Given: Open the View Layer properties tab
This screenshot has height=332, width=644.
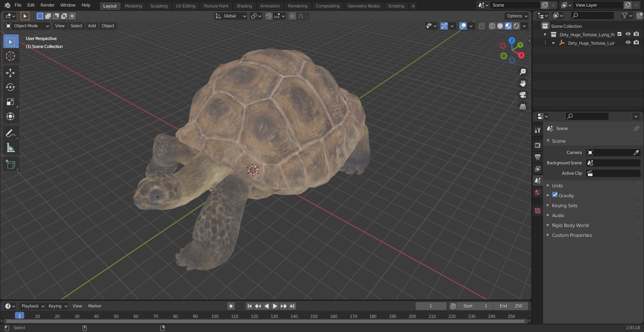Looking at the screenshot, I should pyautogui.click(x=537, y=169).
